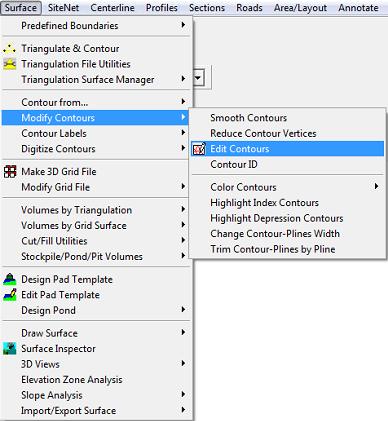Viewport: 388px width, 421px height.
Task: Click the Design Pad Template icon
Action: click(x=10, y=279)
